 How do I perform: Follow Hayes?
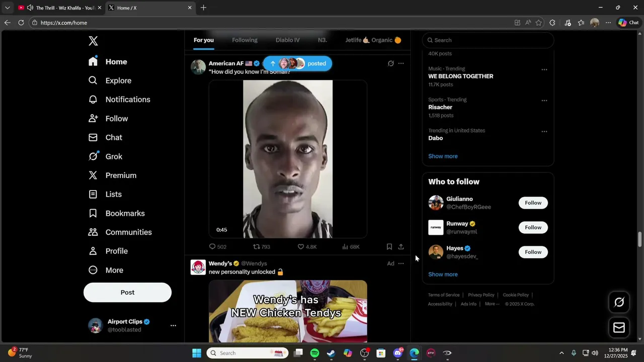tap(533, 252)
